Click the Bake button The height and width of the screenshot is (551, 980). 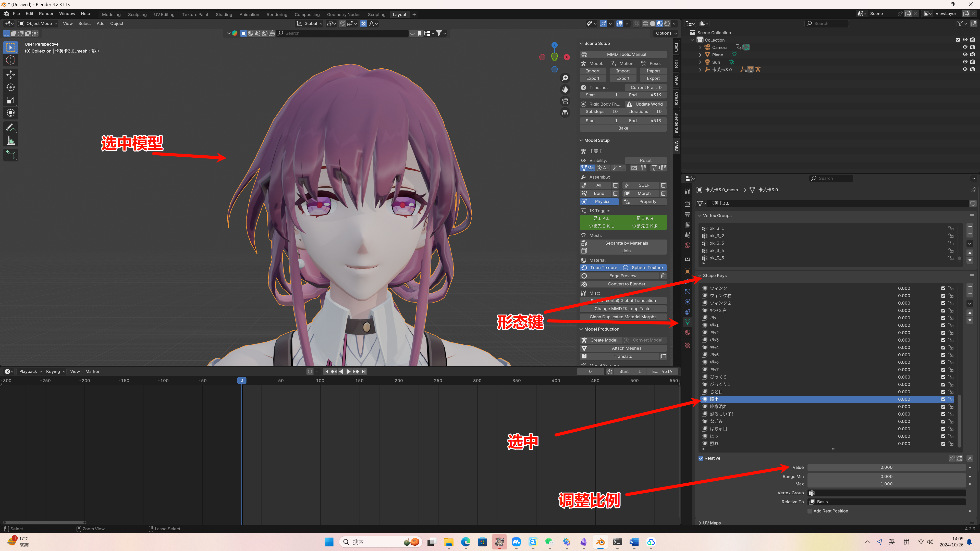(623, 128)
